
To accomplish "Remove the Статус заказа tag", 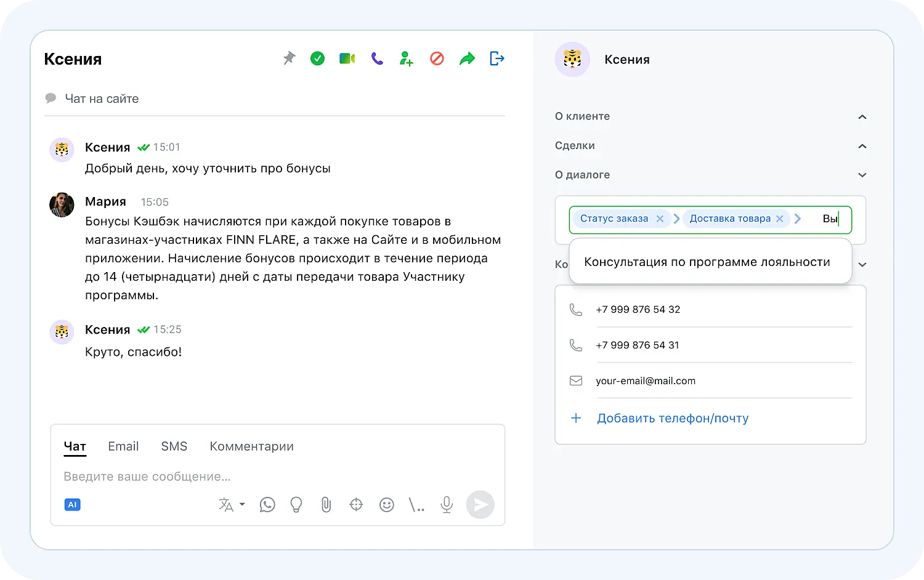I will pos(659,219).
